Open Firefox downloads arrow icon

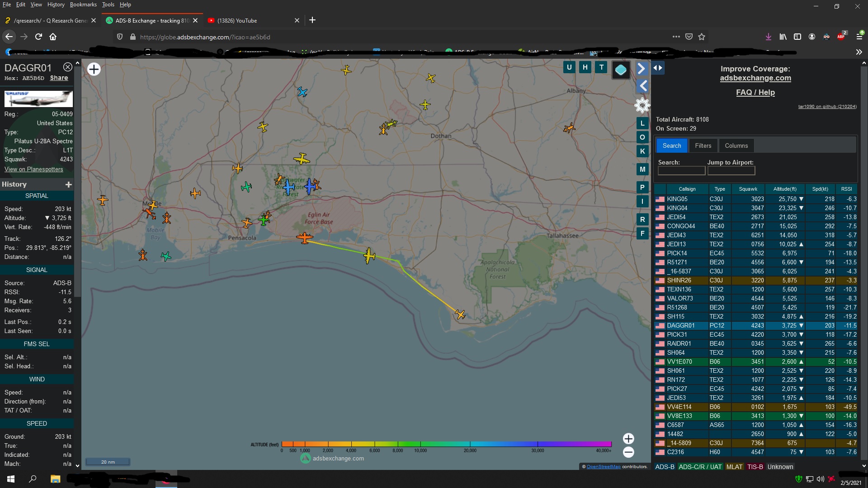768,37
